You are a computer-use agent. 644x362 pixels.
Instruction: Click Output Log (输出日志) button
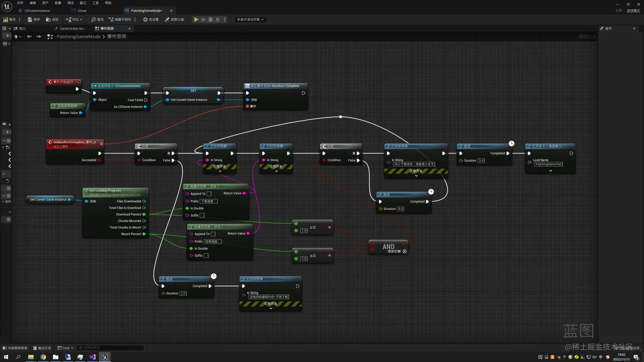(x=42, y=348)
